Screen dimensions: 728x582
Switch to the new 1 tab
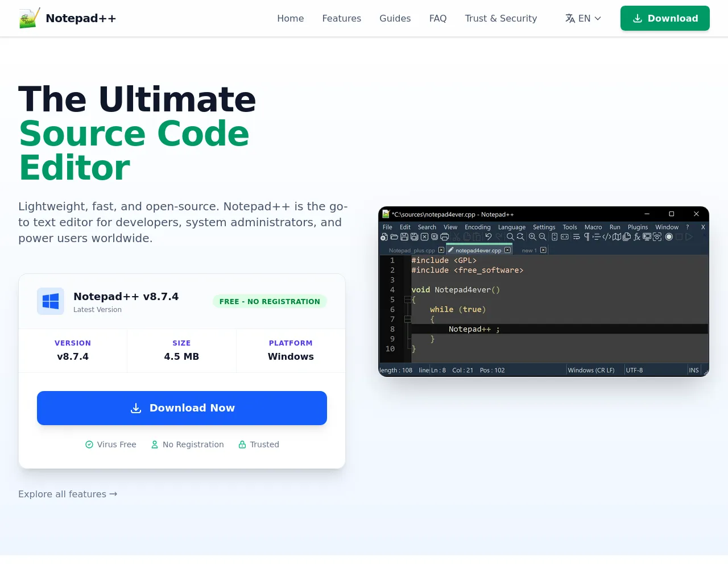pyautogui.click(x=529, y=250)
